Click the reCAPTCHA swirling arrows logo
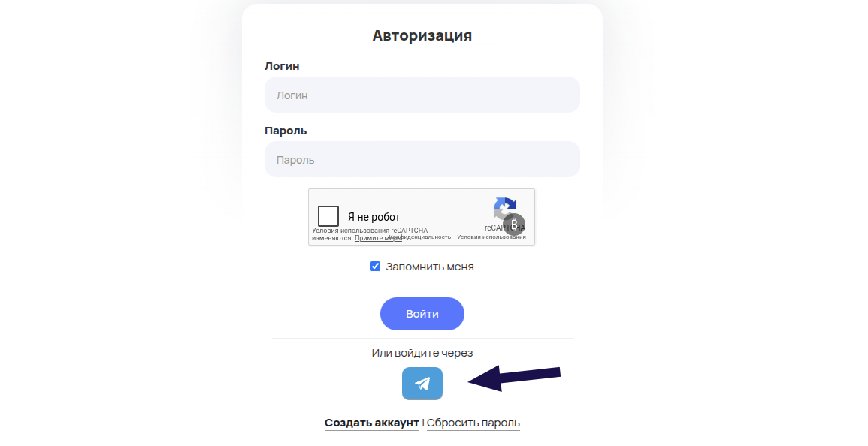The image size is (868, 446). [x=504, y=209]
